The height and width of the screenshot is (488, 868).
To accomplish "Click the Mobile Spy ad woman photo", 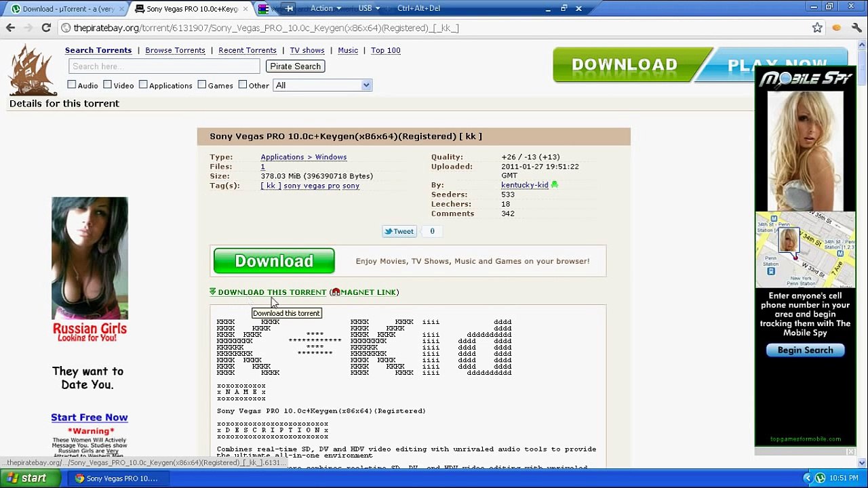I will (x=805, y=150).
